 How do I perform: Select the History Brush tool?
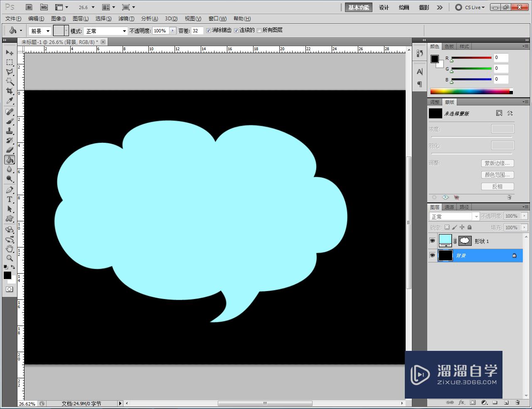tap(10, 140)
